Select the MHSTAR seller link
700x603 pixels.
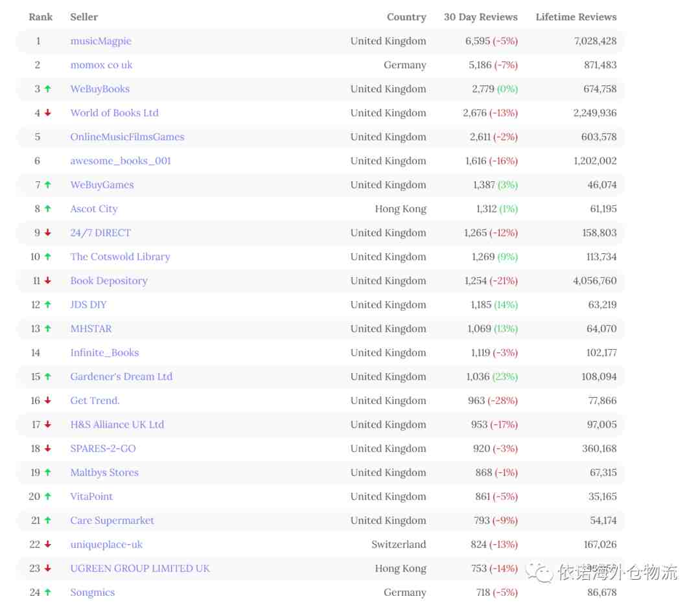click(x=91, y=329)
